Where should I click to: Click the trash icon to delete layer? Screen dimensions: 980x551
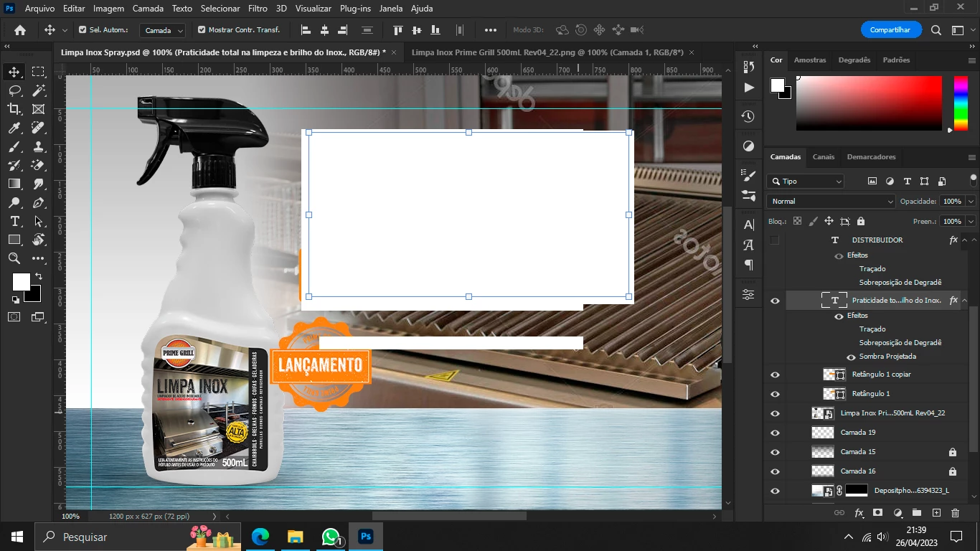[x=955, y=513]
